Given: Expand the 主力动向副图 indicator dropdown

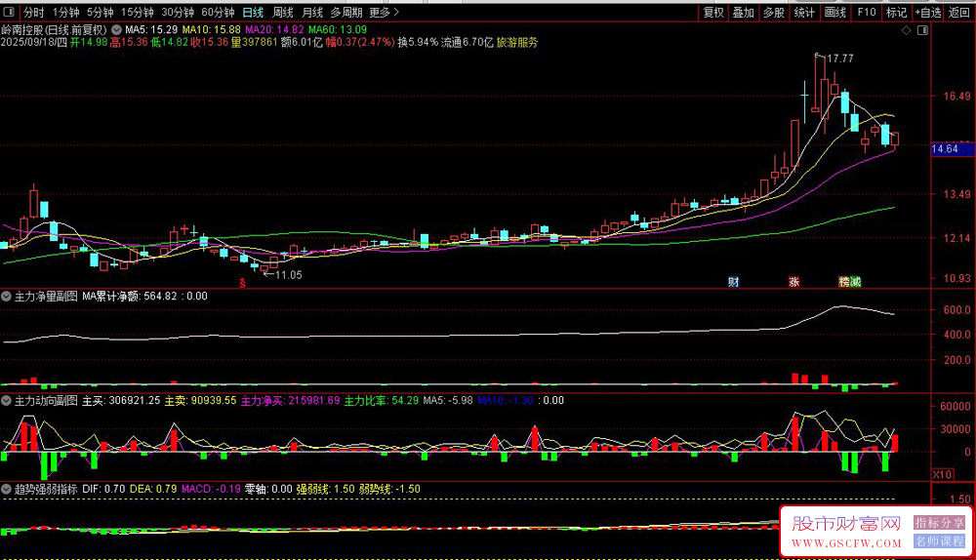Looking at the screenshot, I should (6, 401).
